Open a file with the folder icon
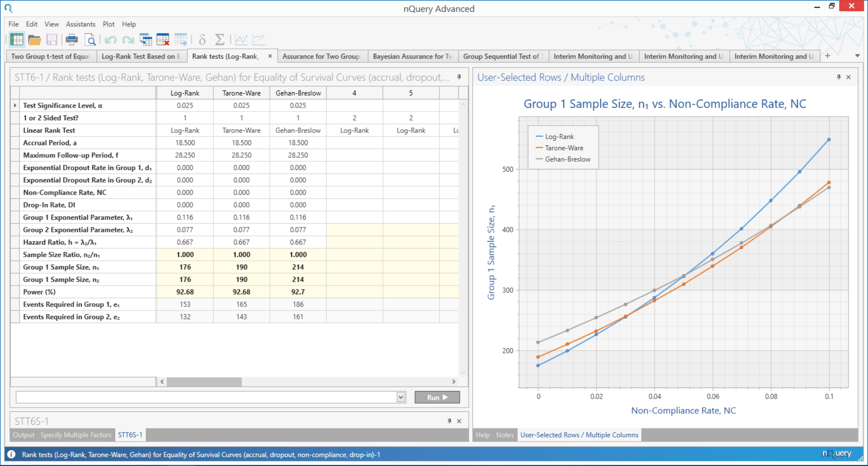This screenshot has width=868, height=466. 34,40
